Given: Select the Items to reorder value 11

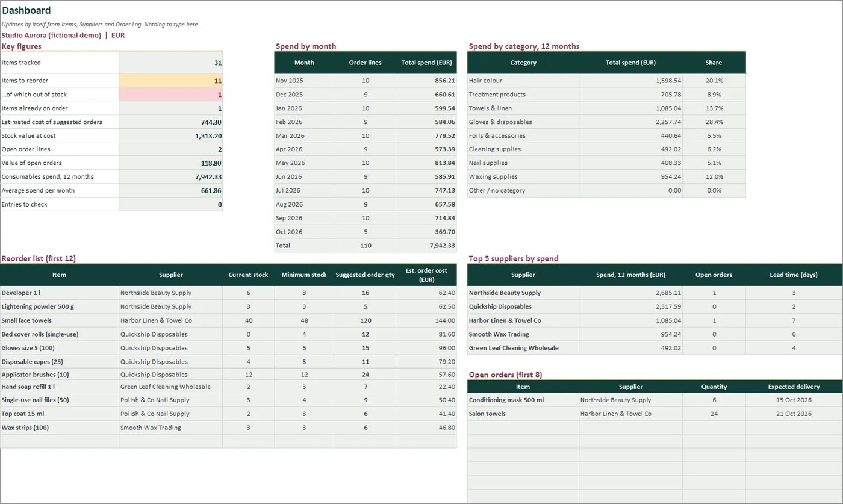Looking at the screenshot, I should click(171, 81).
